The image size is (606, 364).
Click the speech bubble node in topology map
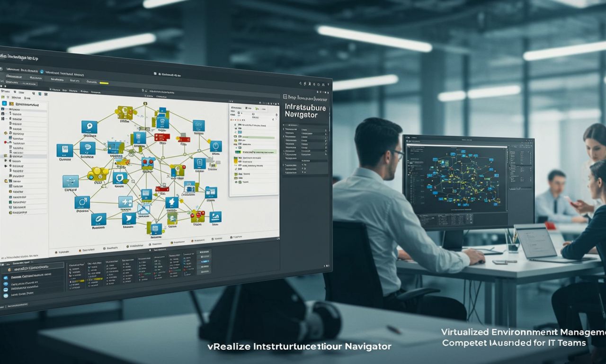[89, 127]
